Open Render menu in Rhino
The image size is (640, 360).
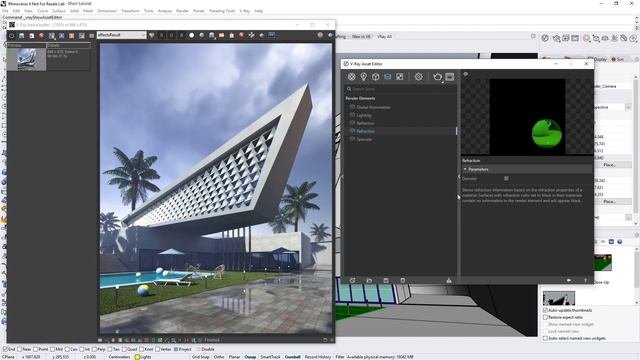[x=182, y=11]
